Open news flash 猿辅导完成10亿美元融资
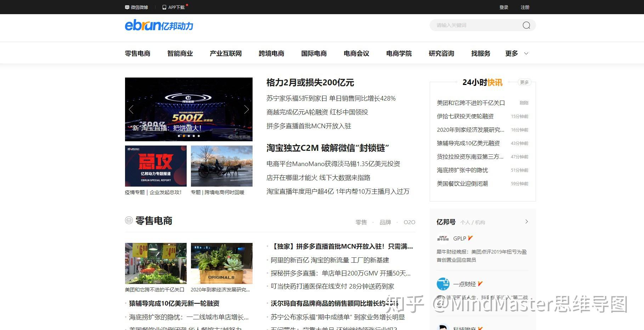644x330 pixels. click(x=468, y=143)
